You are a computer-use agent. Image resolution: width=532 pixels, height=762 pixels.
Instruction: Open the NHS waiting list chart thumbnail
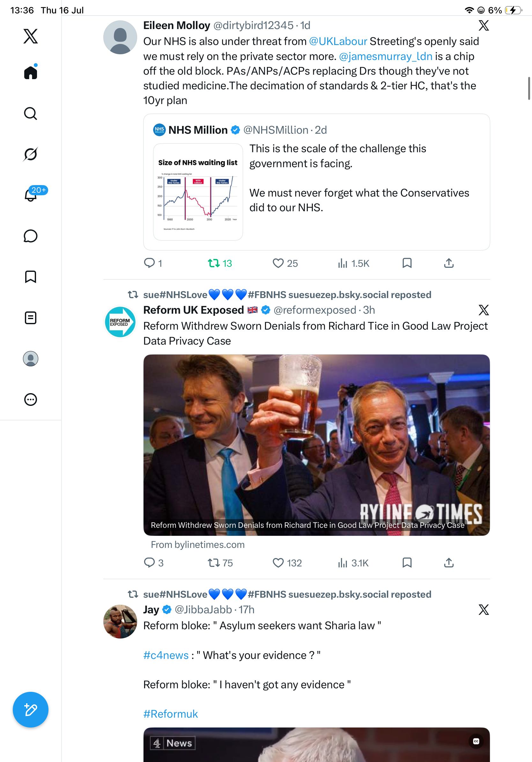click(x=198, y=192)
